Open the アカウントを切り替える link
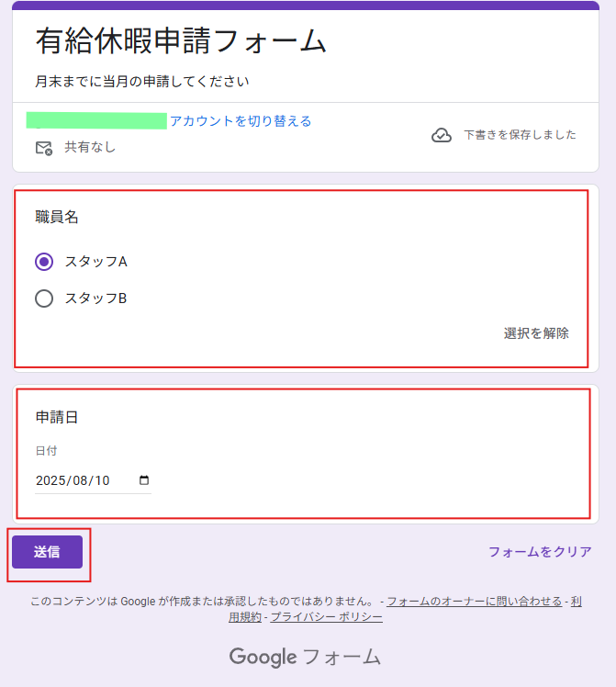 point(241,121)
